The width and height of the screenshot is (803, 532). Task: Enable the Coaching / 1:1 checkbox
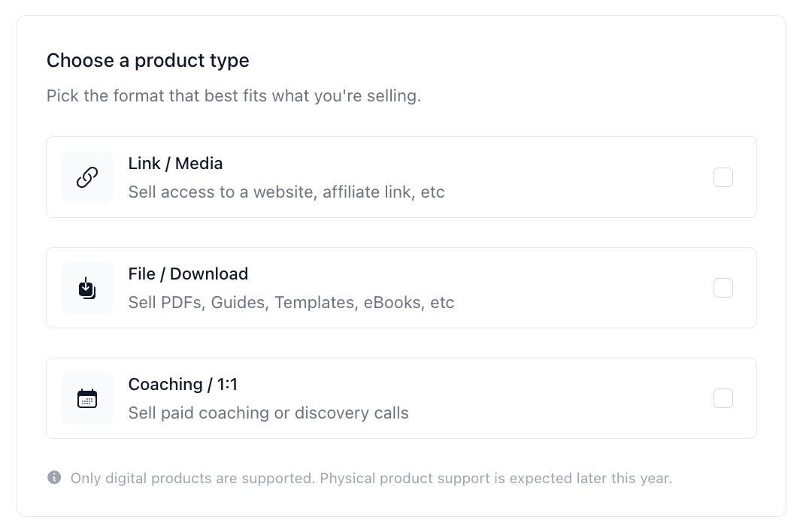pyautogui.click(x=723, y=398)
